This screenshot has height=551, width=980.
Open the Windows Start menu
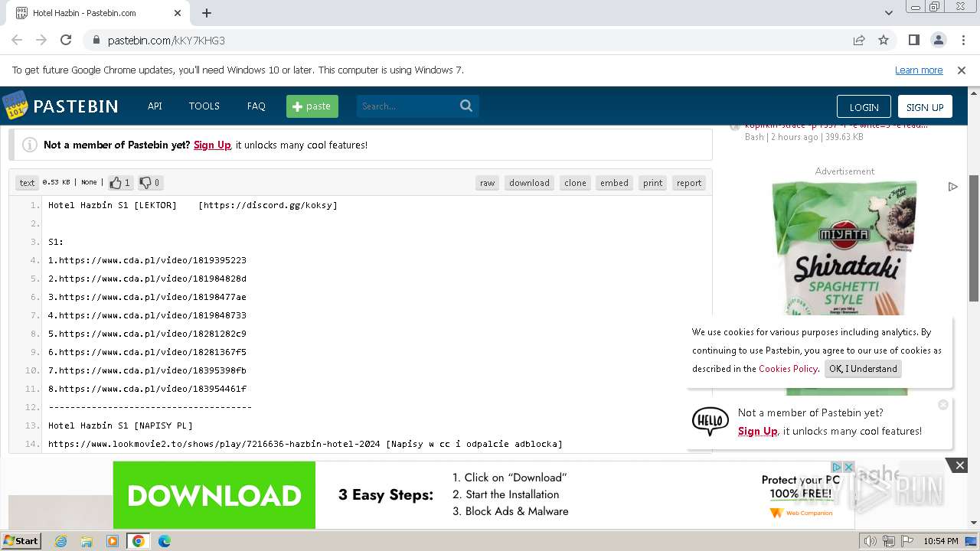pyautogui.click(x=21, y=541)
